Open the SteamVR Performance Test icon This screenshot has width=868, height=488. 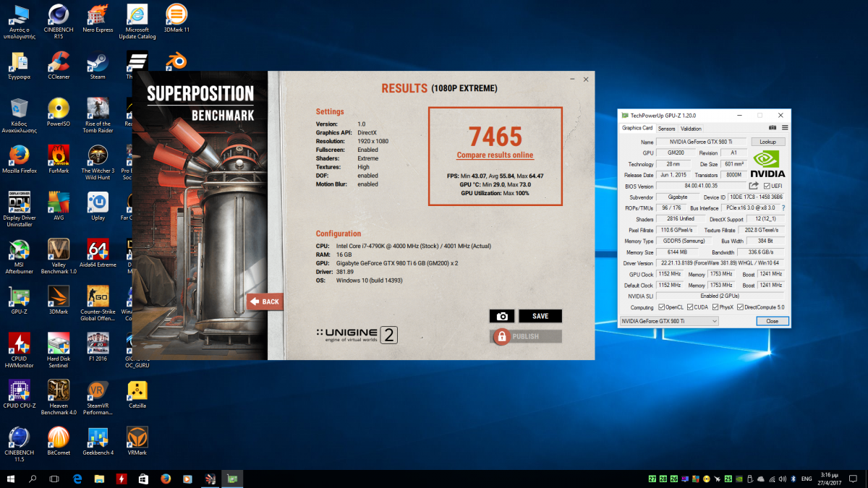click(x=98, y=398)
